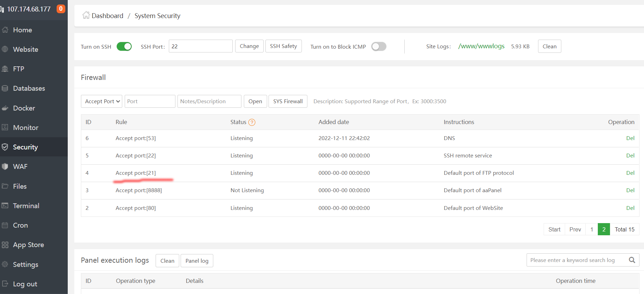The width and height of the screenshot is (644, 294).
Task: Click the firewall Port input field
Action: [150, 101]
